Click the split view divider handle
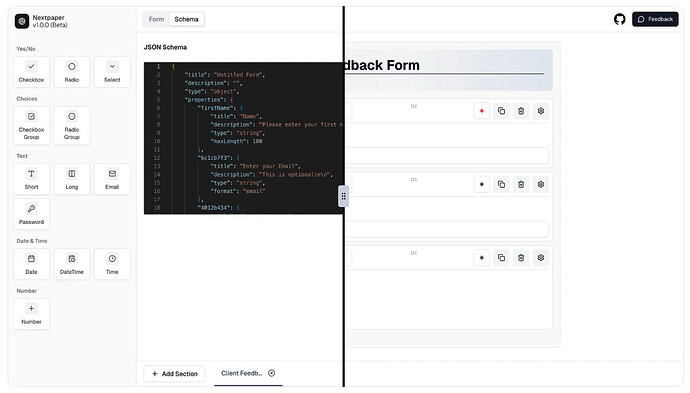 343,196
